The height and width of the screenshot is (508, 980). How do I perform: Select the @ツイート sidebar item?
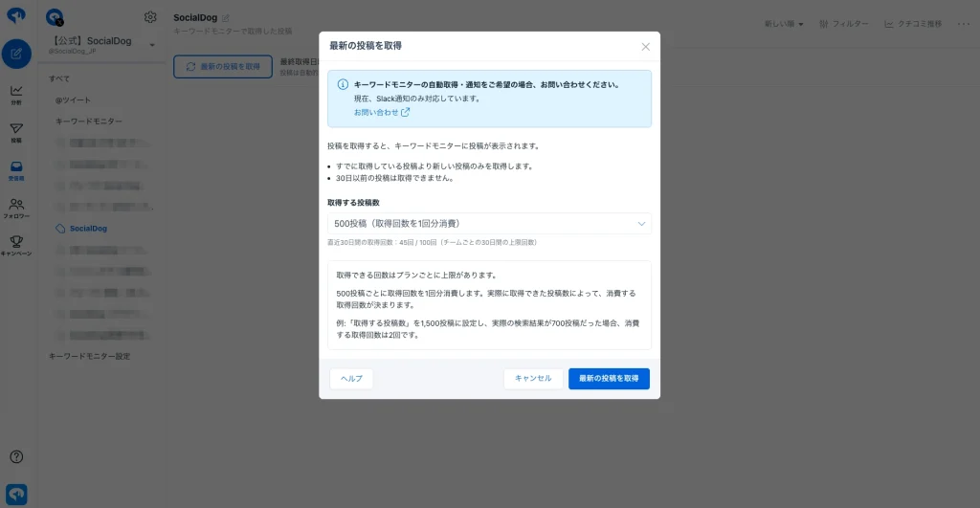coord(73,100)
